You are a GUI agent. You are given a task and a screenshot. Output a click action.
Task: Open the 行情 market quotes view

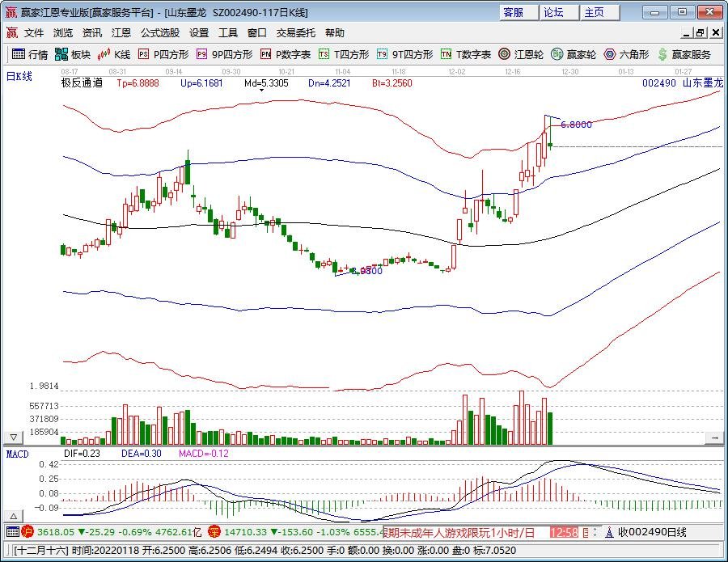(x=30, y=54)
